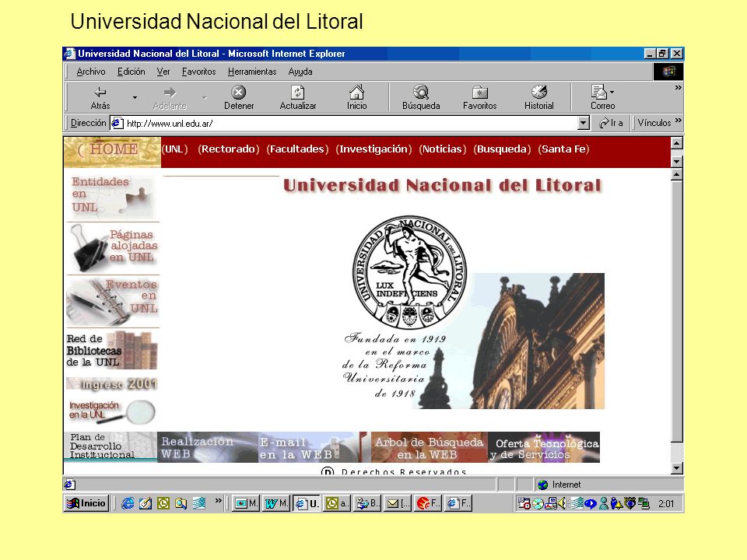Expand the toolbar overflow chevron
Image resolution: width=747 pixels, height=560 pixels.
pos(678,88)
